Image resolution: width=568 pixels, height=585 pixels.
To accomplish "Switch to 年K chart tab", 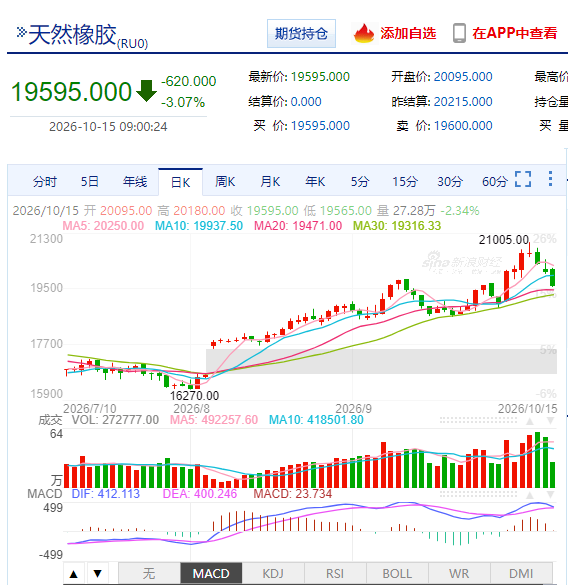I will click(x=315, y=182).
